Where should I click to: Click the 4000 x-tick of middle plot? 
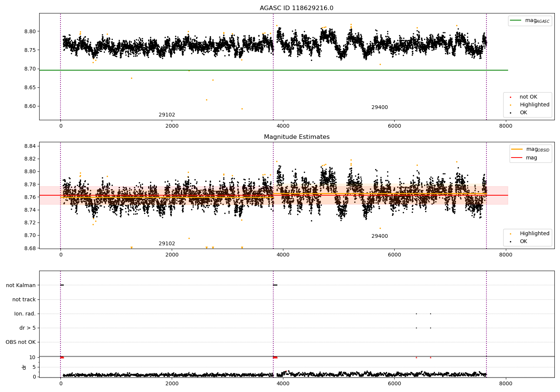(283, 255)
